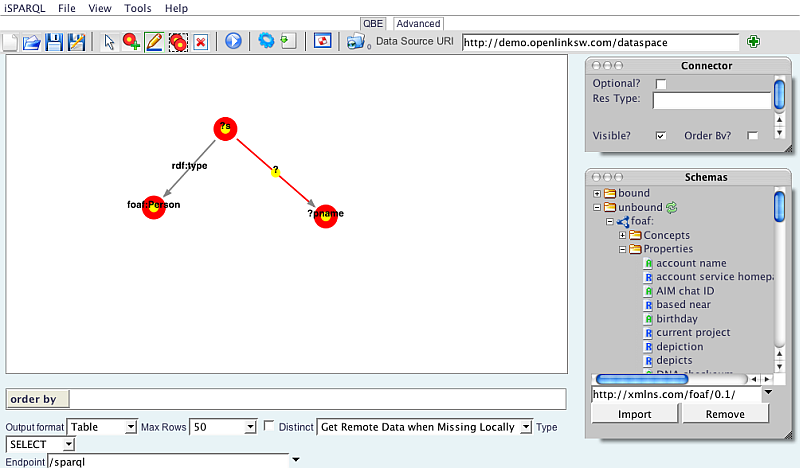Click the red X delete icon
This screenshot has width=800, height=468.
click(x=201, y=42)
